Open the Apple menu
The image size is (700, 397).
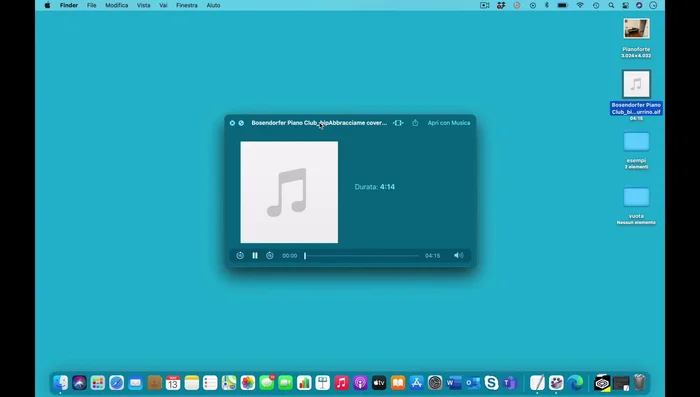(x=47, y=5)
